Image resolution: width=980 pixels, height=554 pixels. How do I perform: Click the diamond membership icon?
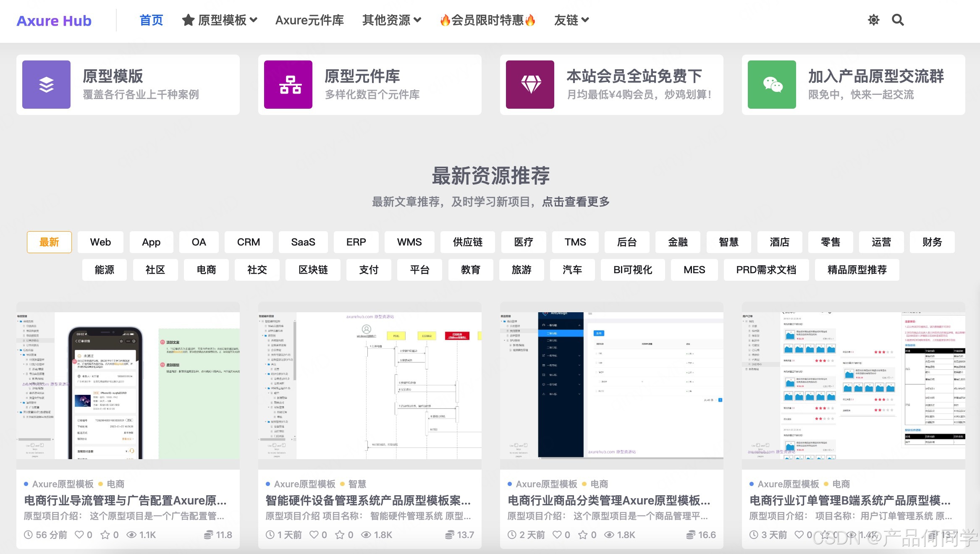click(530, 84)
